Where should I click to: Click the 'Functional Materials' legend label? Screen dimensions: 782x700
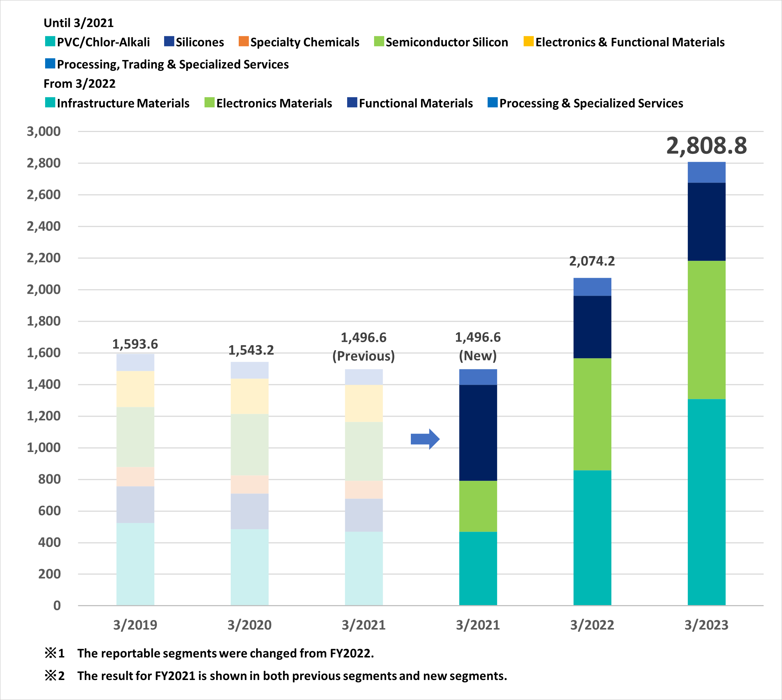click(x=416, y=103)
